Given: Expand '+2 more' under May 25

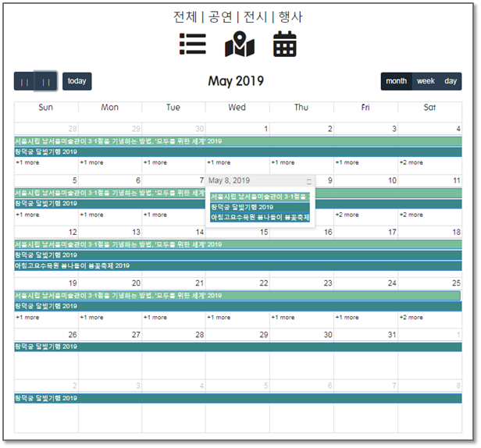Looking at the screenshot, I should coord(411,318).
